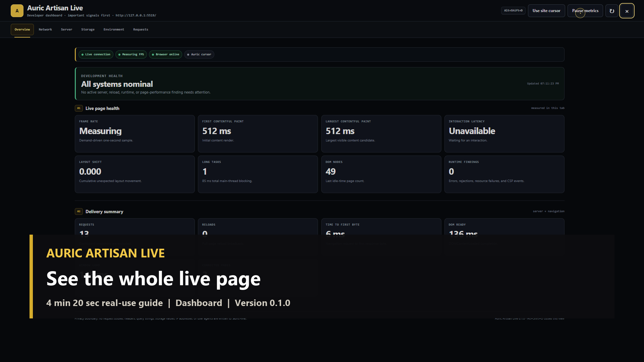This screenshot has height=362, width=644.
Task: Click the Browser online status pill
Action: pyautogui.click(x=165, y=54)
